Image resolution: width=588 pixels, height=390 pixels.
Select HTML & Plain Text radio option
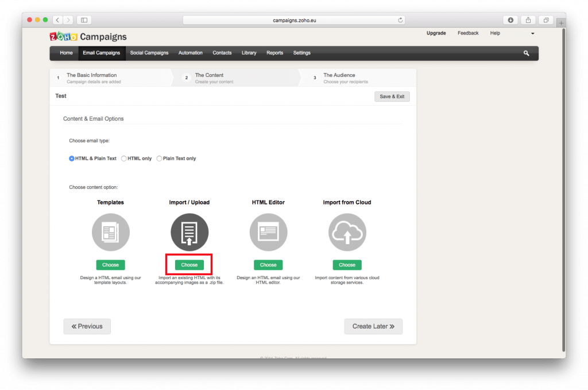pos(72,159)
